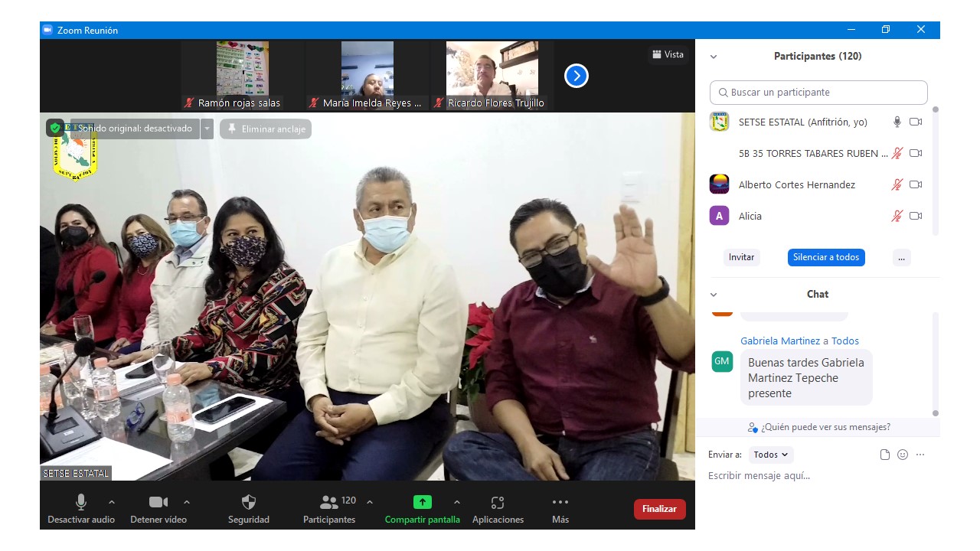Click the Invitar button
Viewport: 980px width, 551px height.
741,257
